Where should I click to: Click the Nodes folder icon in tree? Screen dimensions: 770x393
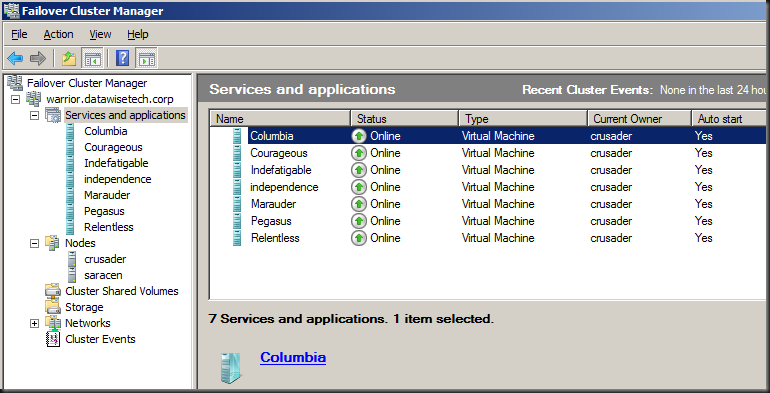(x=53, y=243)
